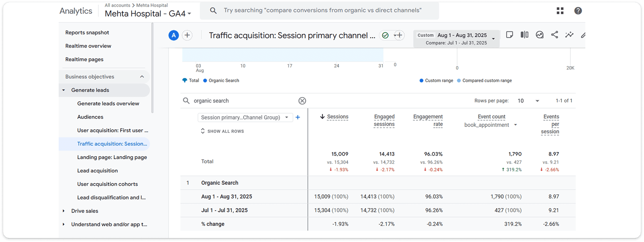Open the edit comparisons columns icon
This screenshot has height=242, width=644.
tap(524, 35)
